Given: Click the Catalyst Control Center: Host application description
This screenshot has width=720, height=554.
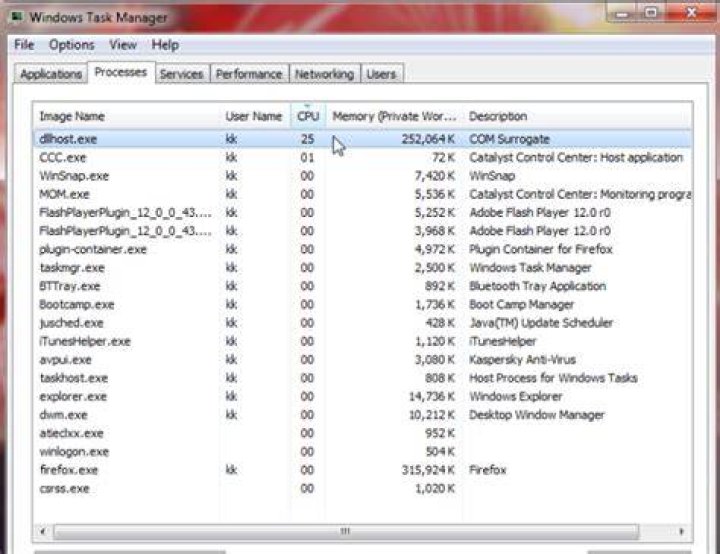Looking at the screenshot, I should [576, 158].
